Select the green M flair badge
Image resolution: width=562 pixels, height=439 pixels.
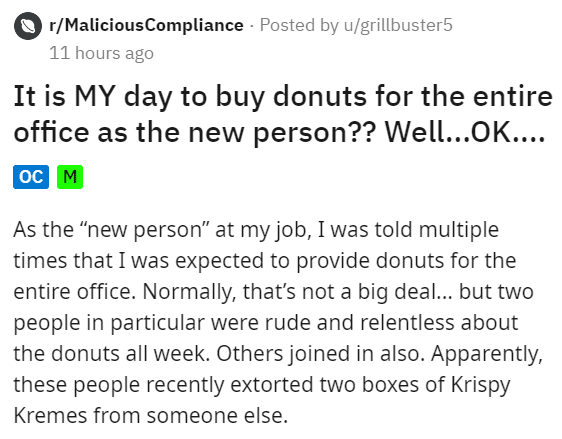[x=70, y=177]
